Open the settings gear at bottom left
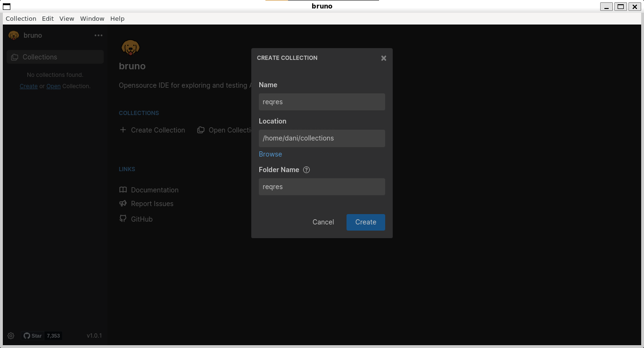Viewport: 644px width, 348px height. 11,335
